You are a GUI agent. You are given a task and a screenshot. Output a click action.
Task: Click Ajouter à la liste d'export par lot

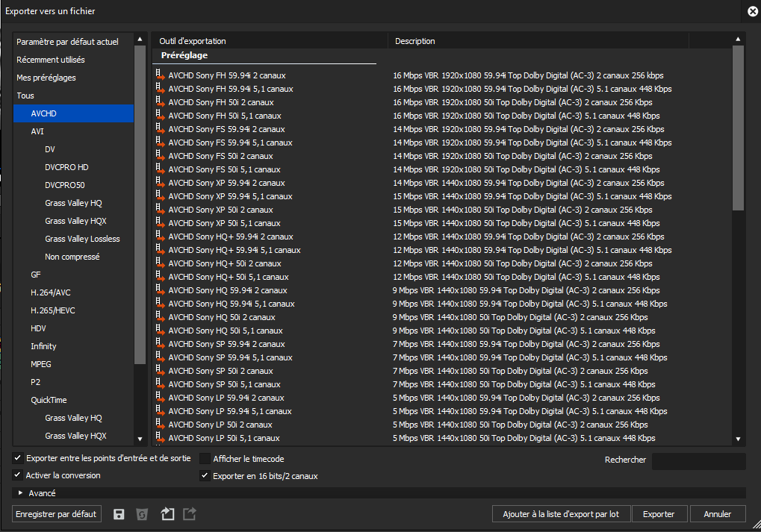click(x=561, y=514)
